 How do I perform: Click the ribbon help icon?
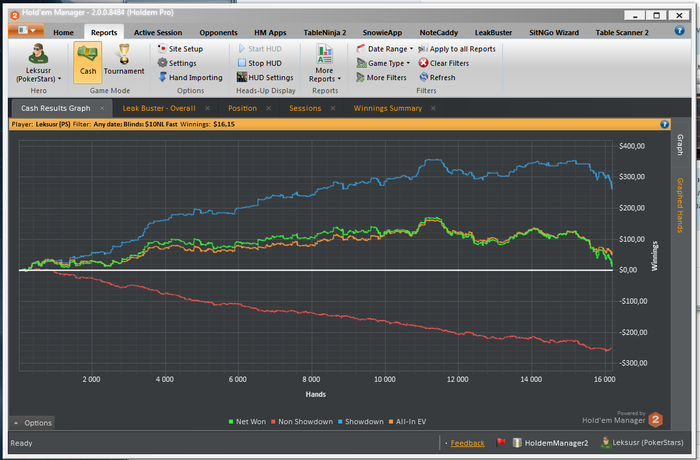click(x=679, y=30)
